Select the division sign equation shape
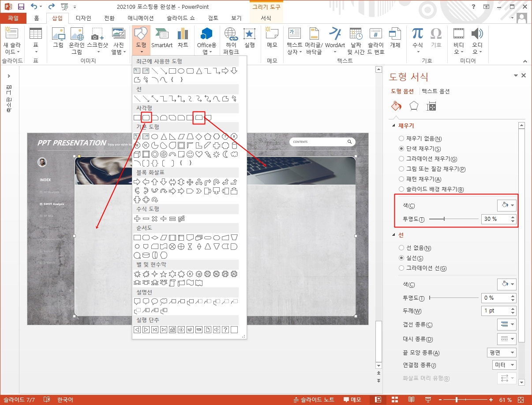This screenshot has width=532, height=405. point(163,219)
